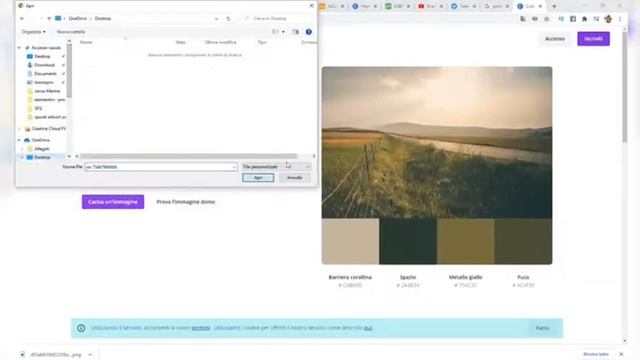Click the Cerca in Desktop search field
Viewport: 640px width, 360px height.
coord(278,19)
